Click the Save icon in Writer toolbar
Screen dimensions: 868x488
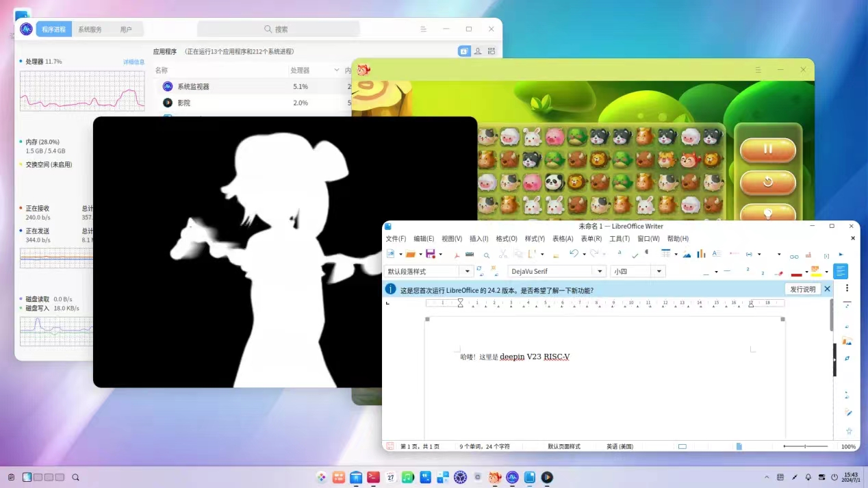coord(431,254)
